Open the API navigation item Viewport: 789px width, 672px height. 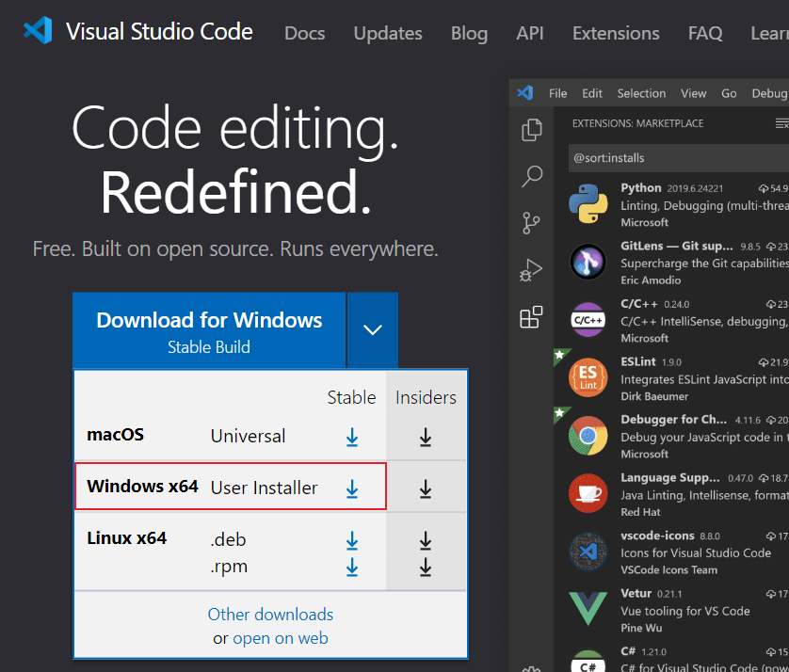(x=530, y=33)
